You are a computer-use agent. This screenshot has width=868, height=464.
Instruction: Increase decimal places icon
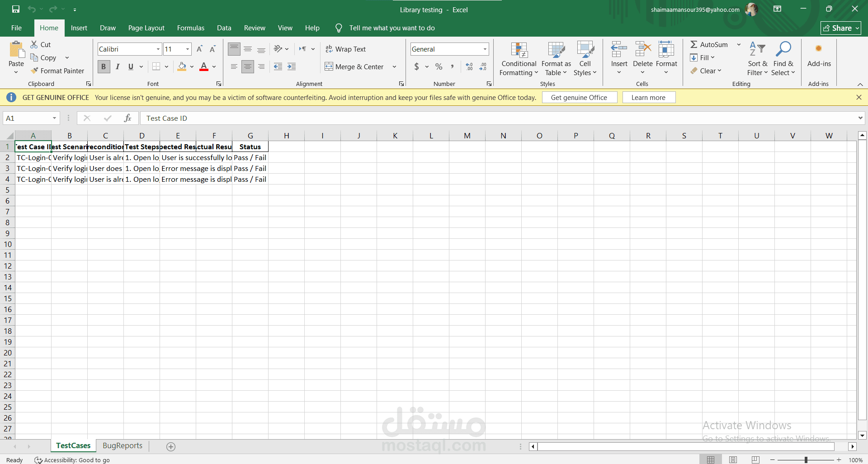[x=469, y=66]
